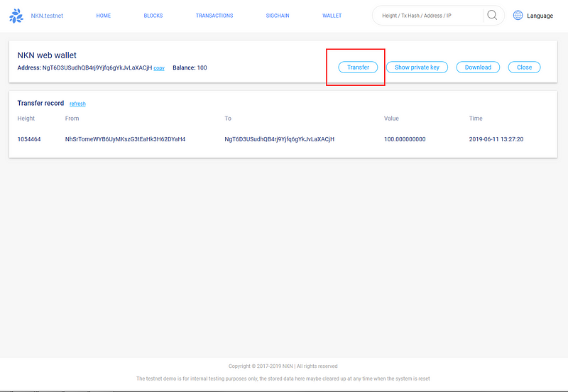Click the Transfer record heading
The image size is (568, 392).
click(40, 103)
